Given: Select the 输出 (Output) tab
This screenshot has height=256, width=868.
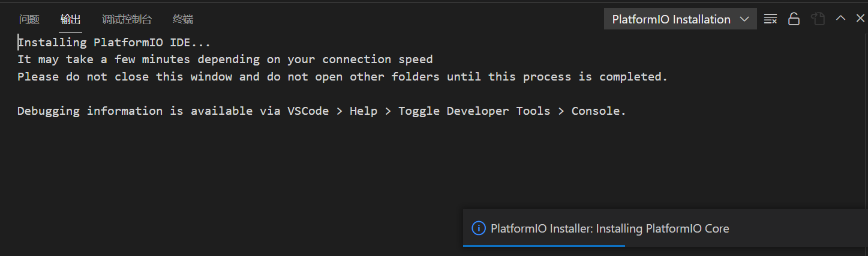Looking at the screenshot, I should click(x=70, y=19).
